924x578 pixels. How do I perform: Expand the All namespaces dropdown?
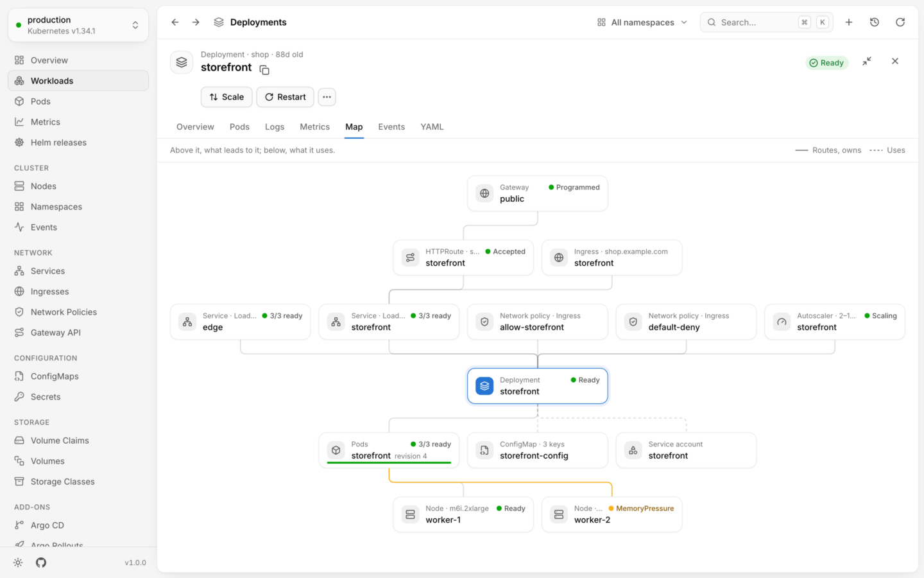point(642,22)
